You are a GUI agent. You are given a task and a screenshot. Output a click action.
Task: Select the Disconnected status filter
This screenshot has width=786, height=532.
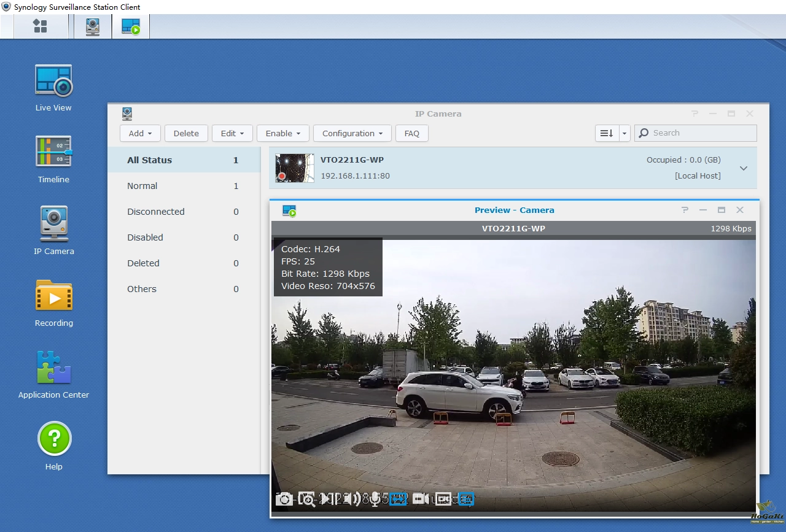coord(156,212)
